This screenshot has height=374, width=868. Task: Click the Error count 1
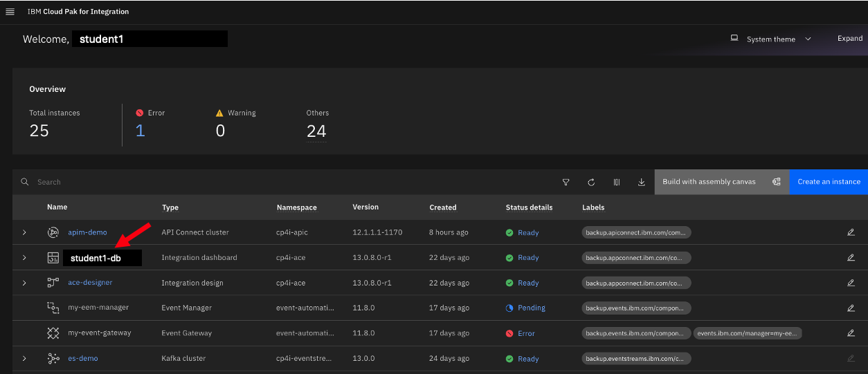[140, 131]
